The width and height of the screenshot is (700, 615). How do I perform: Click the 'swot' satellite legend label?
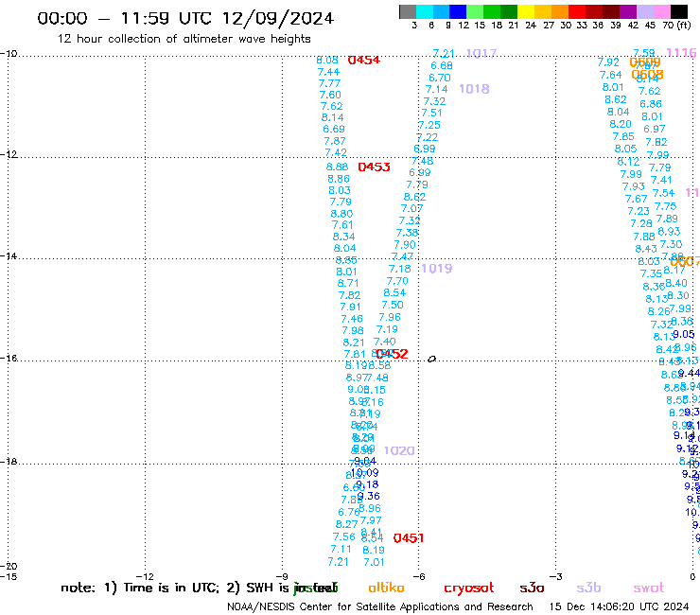[649, 589]
